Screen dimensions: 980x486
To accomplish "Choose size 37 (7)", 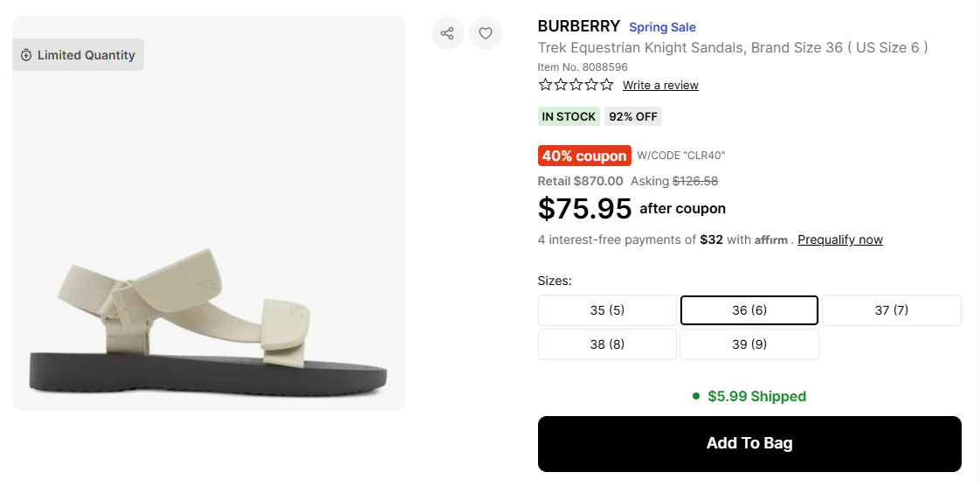I will 891,310.
